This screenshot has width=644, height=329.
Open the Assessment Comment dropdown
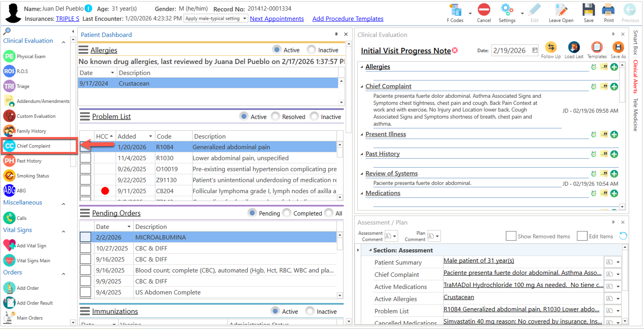(x=394, y=236)
